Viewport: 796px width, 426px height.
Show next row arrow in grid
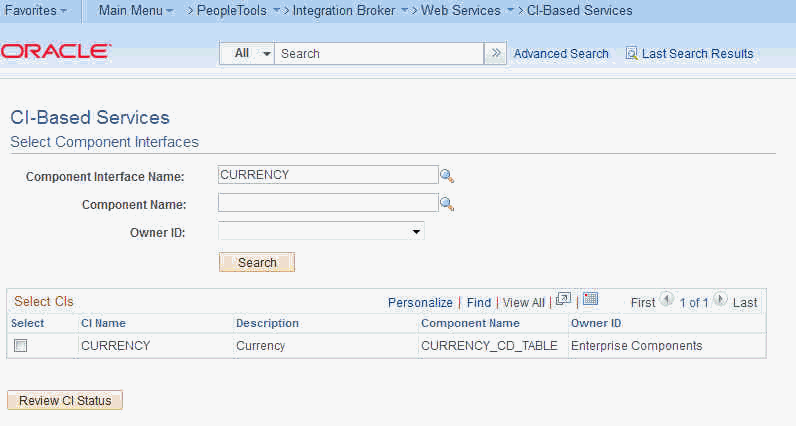click(x=720, y=300)
